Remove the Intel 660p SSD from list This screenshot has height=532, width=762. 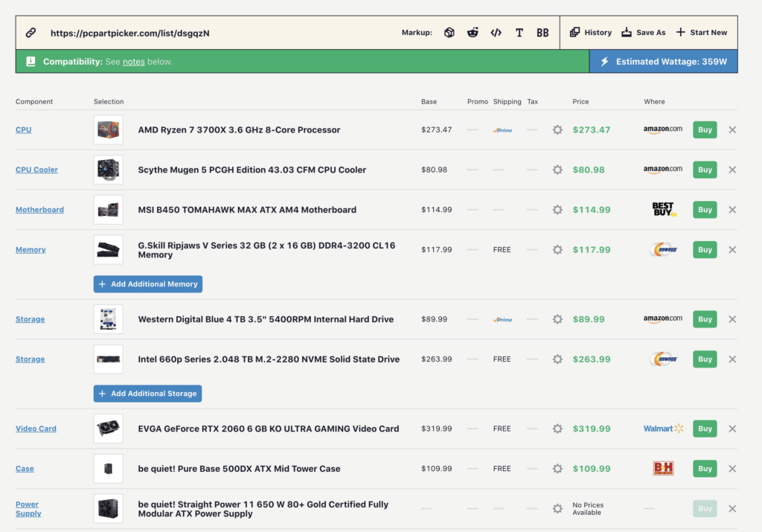coord(732,359)
